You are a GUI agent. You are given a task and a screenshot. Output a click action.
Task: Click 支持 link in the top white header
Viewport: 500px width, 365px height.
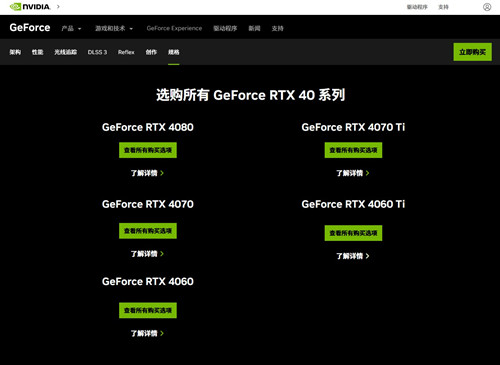point(443,7)
